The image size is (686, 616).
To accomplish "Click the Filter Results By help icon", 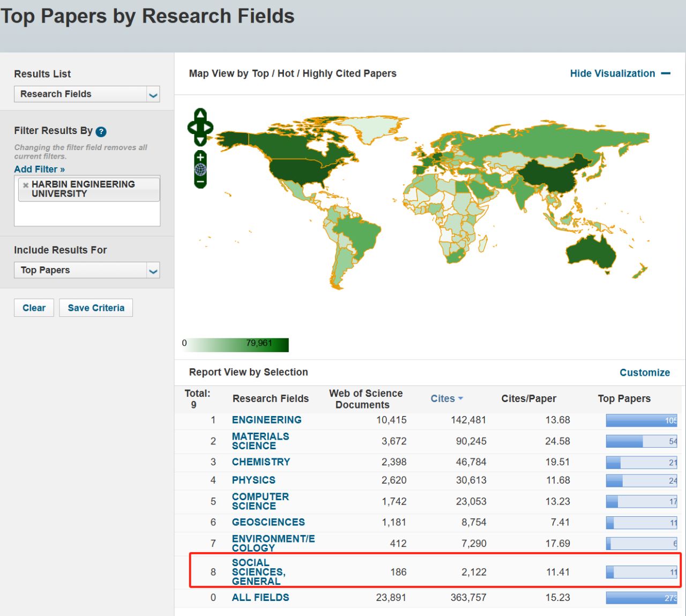I will coord(101,131).
